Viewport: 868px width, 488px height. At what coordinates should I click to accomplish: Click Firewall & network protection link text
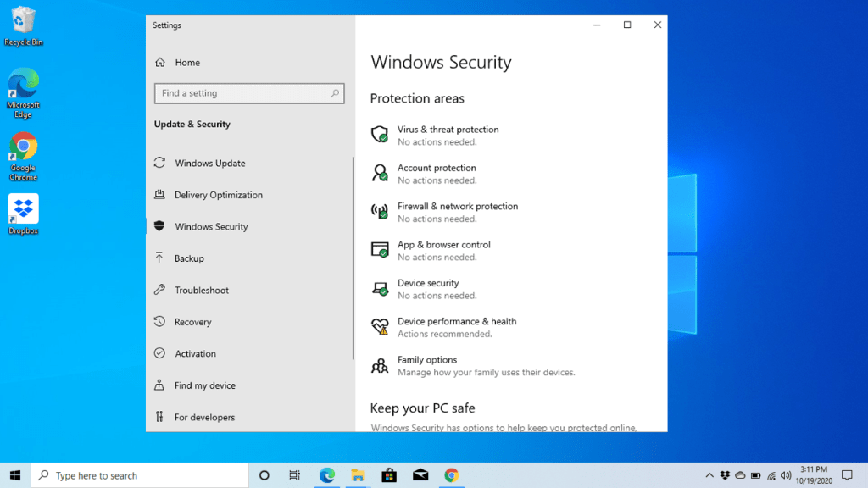(x=457, y=206)
